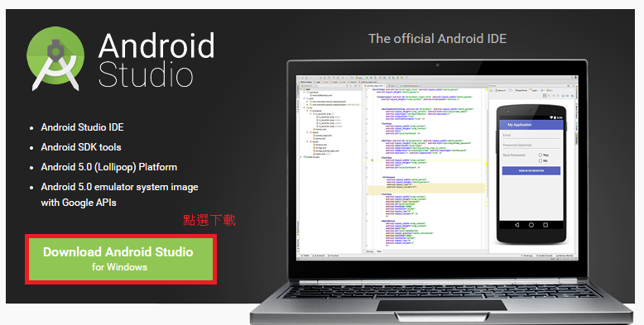Click the large "Android Studio" title text

coord(156,60)
